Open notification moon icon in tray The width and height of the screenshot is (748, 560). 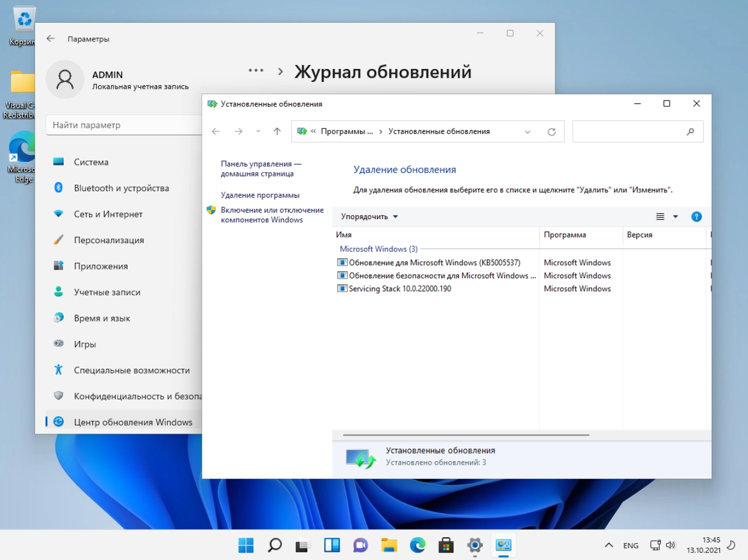coord(731,545)
